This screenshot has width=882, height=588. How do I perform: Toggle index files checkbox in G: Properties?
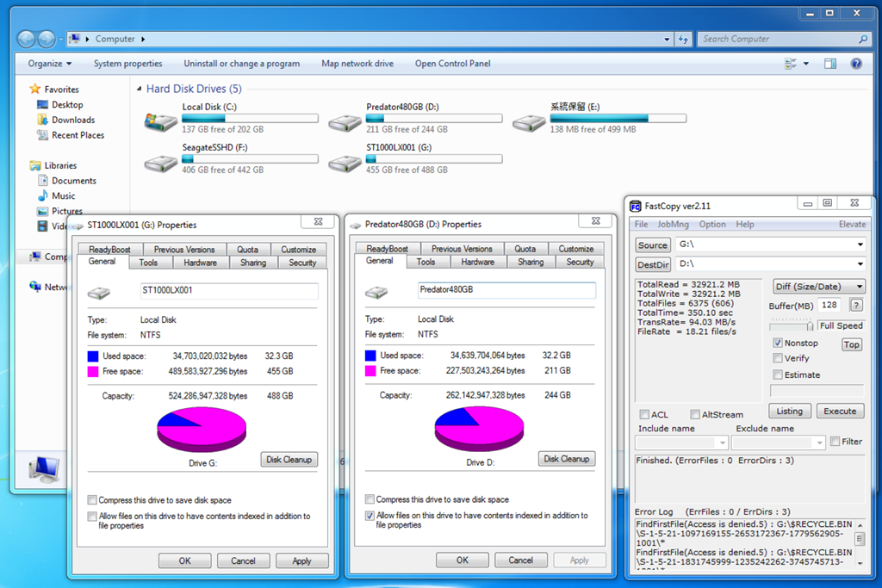(x=91, y=516)
